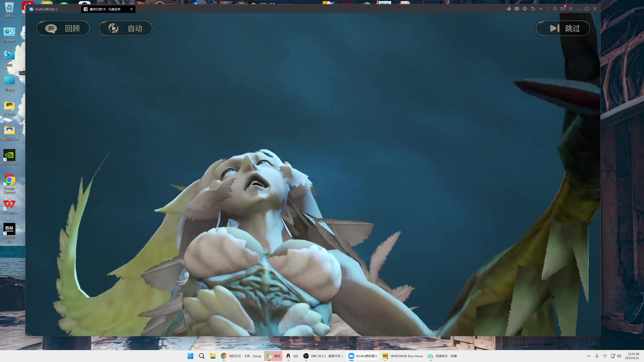Close the 最终幻想14 game tab
This screenshot has width=644, height=362.
click(131, 9)
